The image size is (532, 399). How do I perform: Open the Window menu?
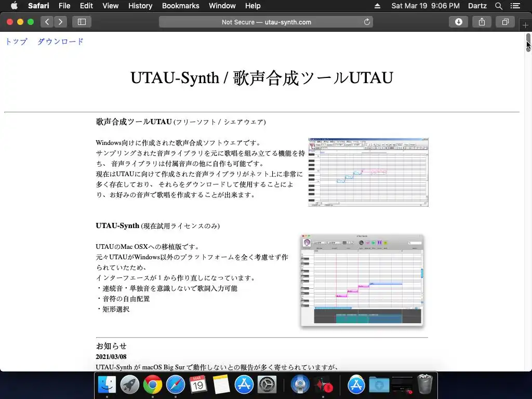tap(222, 6)
